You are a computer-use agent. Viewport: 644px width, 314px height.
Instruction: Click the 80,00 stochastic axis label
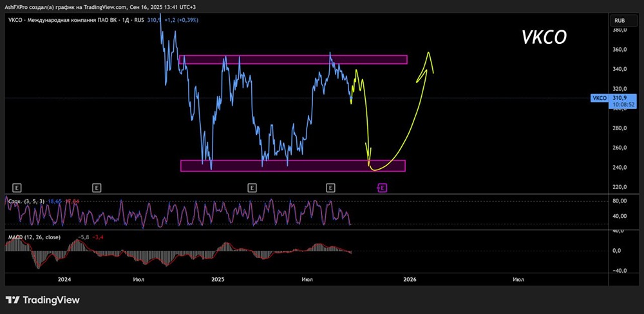[x=620, y=201]
